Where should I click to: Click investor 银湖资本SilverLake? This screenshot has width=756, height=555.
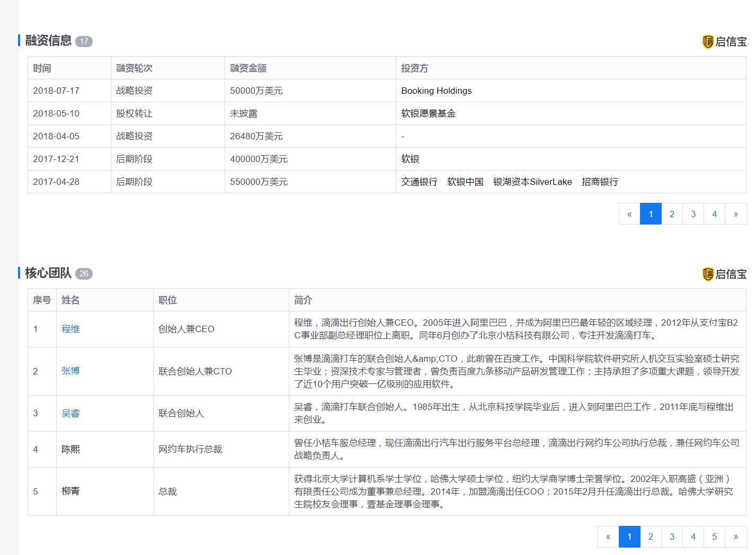(x=532, y=182)
